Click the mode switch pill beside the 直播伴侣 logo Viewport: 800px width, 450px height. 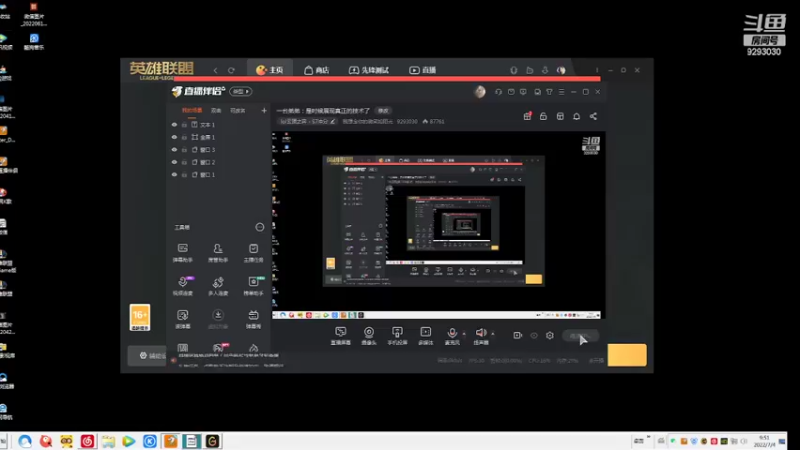tap(240, 91)
